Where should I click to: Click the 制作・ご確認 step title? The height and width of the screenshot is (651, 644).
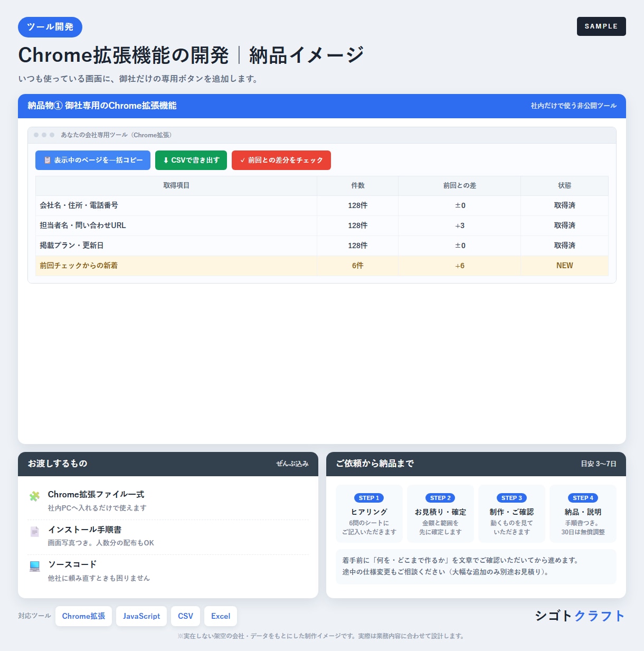(x=512, y=512)
